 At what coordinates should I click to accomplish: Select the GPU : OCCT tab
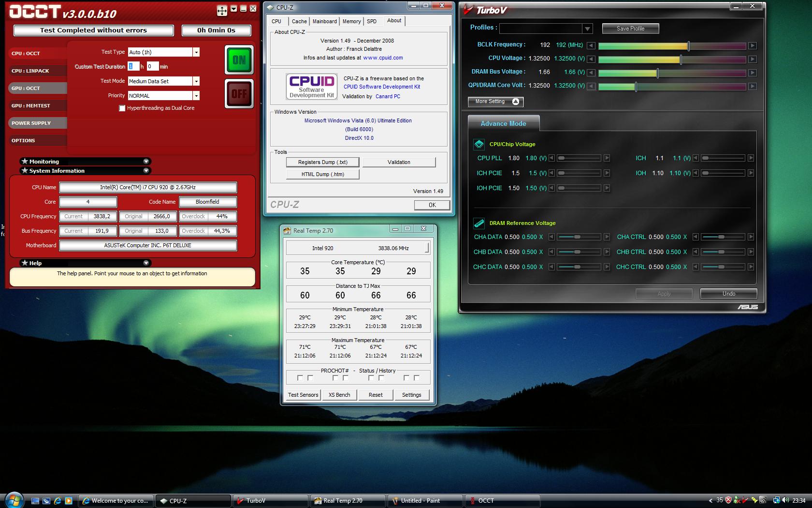click(37, 88)
